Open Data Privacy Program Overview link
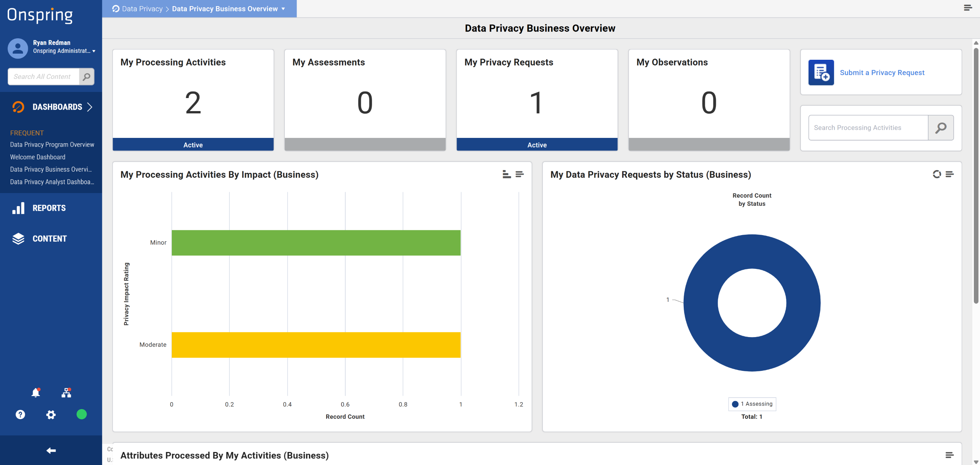The image size is (980, 465). [x=52, y=144]
